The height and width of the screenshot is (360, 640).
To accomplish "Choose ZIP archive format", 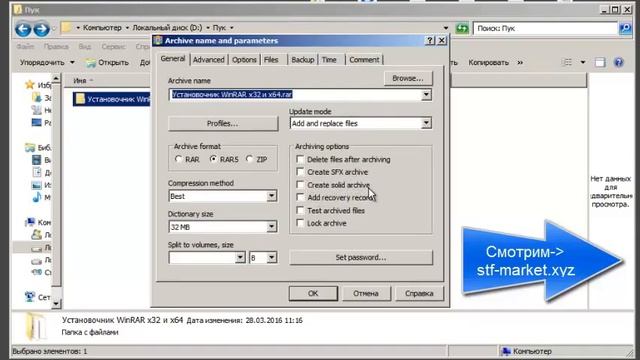I will [x=249, y=159].
